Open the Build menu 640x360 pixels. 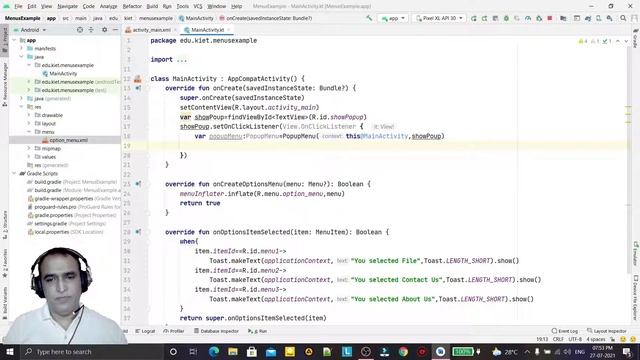click(x=152, y=6)
